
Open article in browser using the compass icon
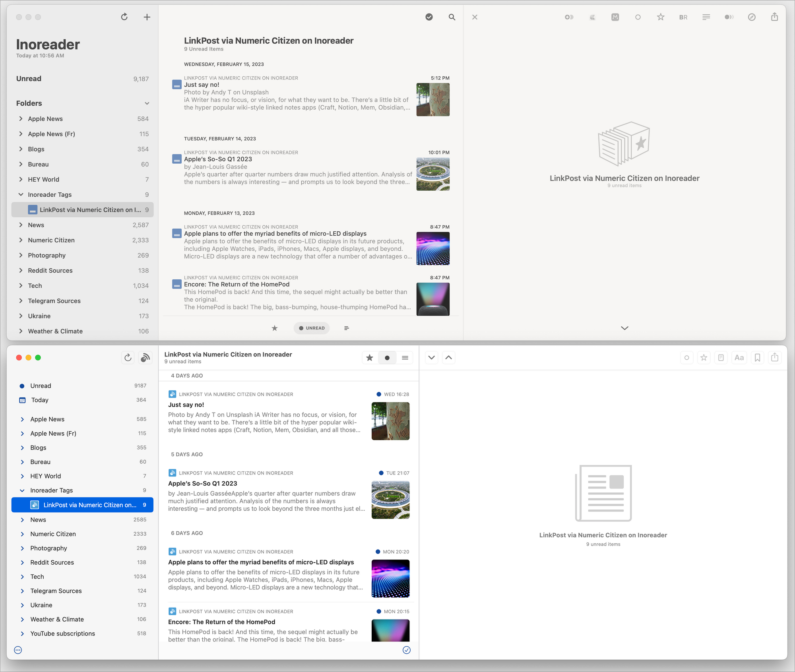click(752, 17)
